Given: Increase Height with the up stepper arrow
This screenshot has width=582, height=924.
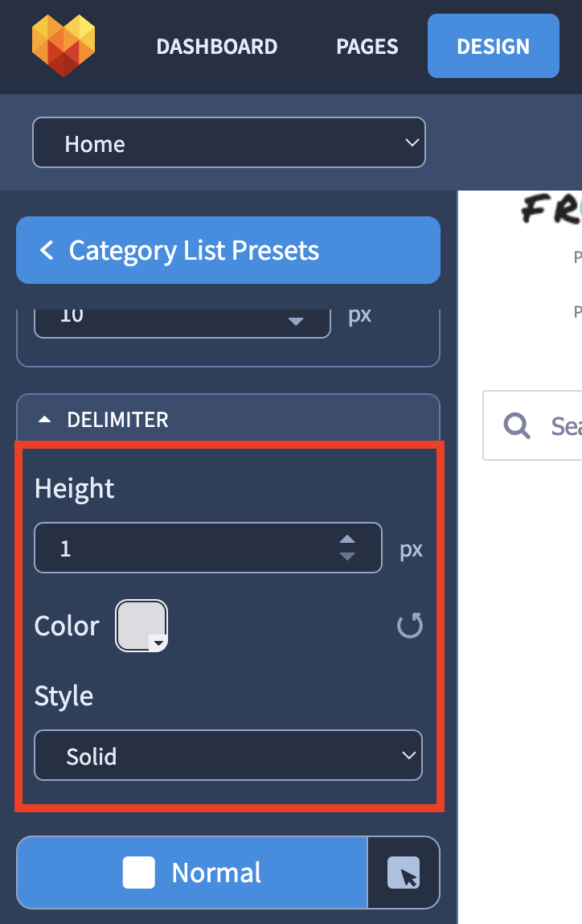Looking at the screenshot, I should [x=347, y=539].
